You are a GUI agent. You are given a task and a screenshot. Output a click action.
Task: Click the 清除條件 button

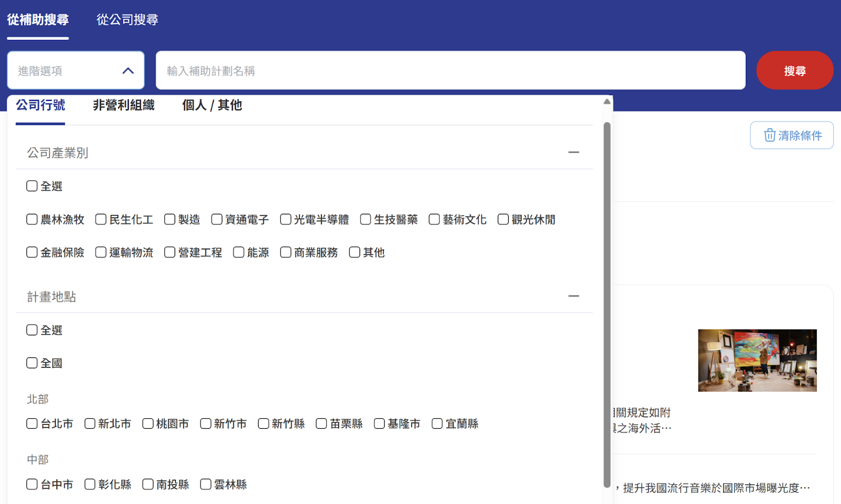tap(792, 135)
